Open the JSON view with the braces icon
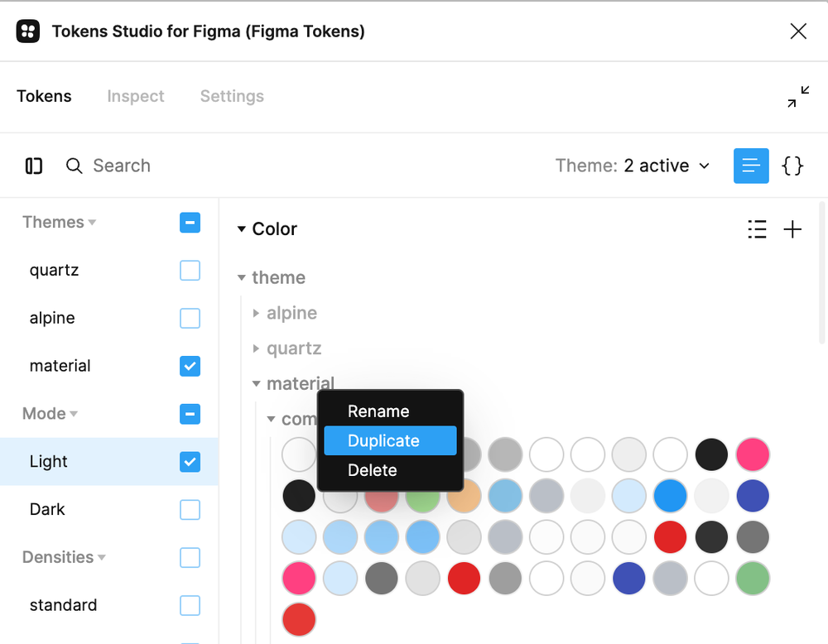The width and height of the screenshot is (828, 644). click(792, 166)
